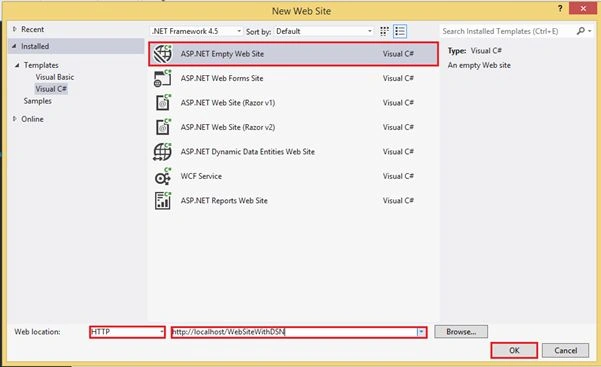Select the ASP.NET Web Forms Site label

point(222,78)
